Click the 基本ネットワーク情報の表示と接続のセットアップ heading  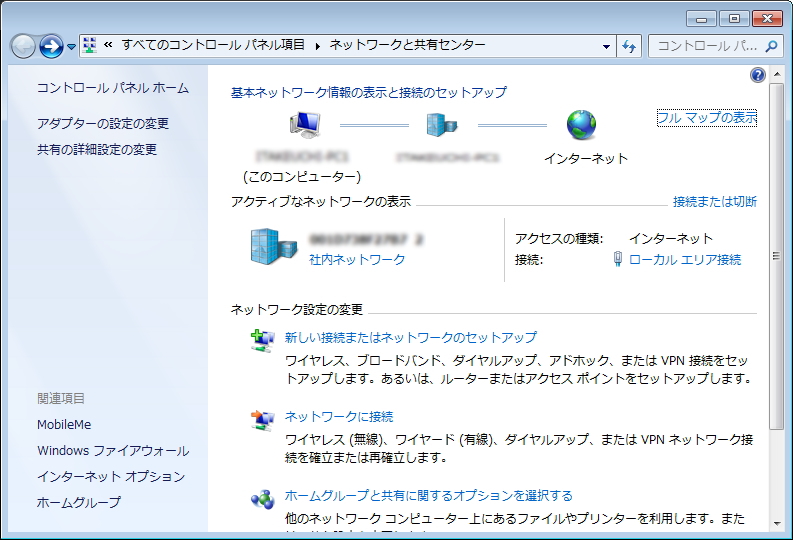(x=369, y=93)
